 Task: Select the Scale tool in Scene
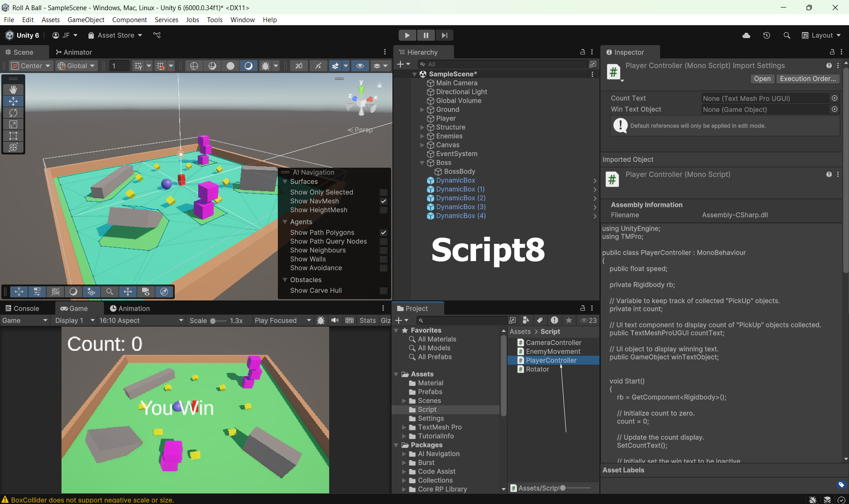coord(13,124)
